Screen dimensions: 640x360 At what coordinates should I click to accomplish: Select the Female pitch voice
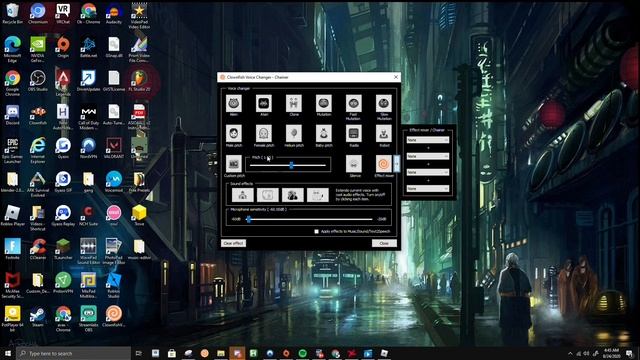(264, 133)
